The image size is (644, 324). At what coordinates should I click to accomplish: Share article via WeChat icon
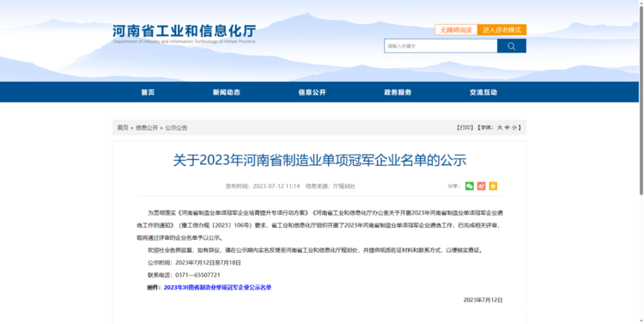pos(470,186)
